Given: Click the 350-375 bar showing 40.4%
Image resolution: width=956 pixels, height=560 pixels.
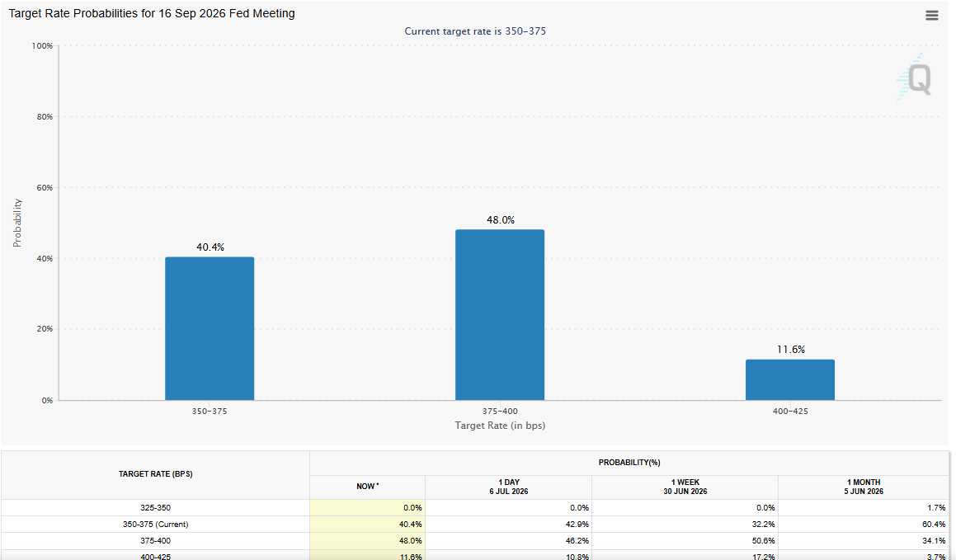Looking at the screenshot, I should click(210, 328).
